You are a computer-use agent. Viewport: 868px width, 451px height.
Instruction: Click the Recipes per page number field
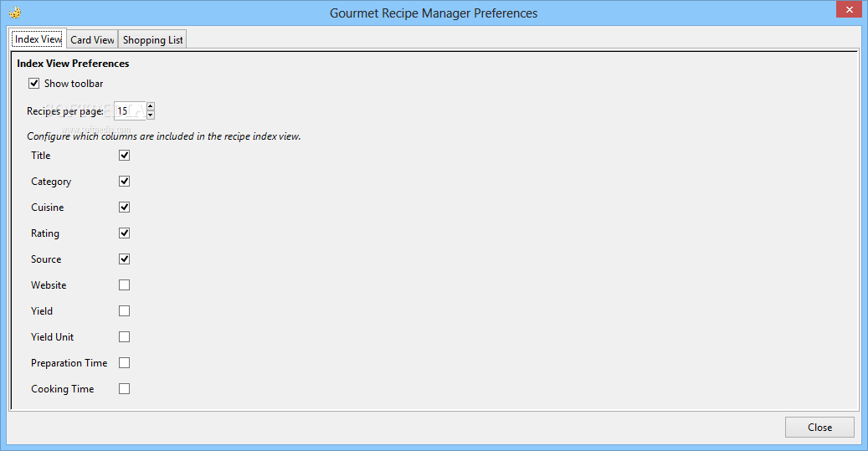coord(130,110)
